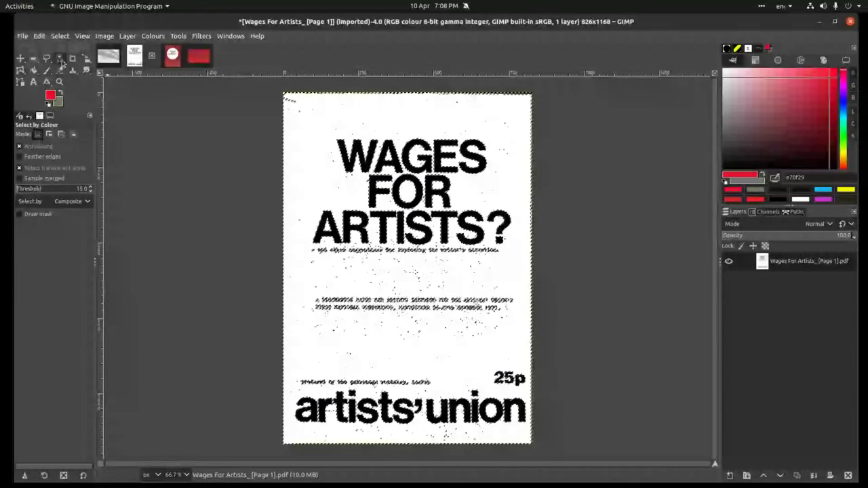Open the px unit dropdown in status bar
Screen dimensions: 868x488
coord(152,475)
